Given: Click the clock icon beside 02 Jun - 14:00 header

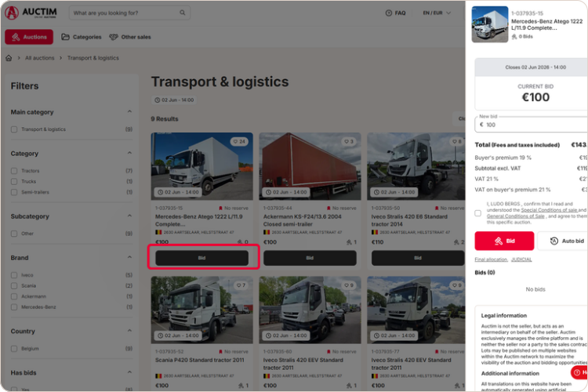Looking at the screenshot, I should click(x=157, y=100).
